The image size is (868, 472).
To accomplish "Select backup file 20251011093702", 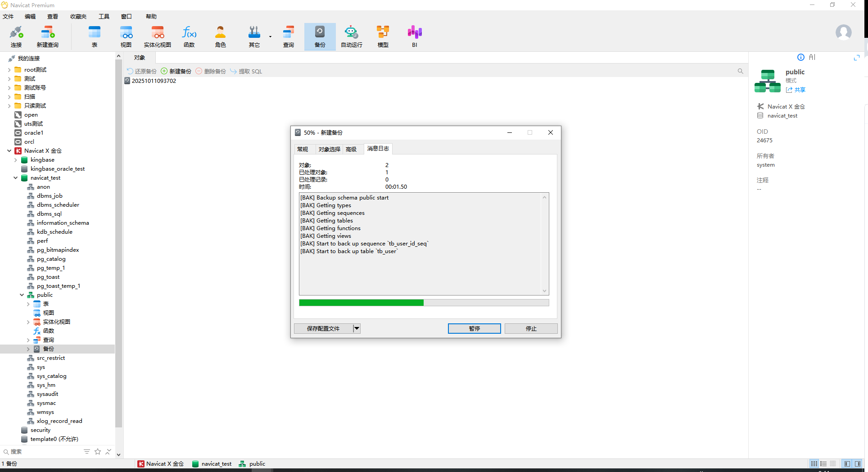I will [150, 81].
